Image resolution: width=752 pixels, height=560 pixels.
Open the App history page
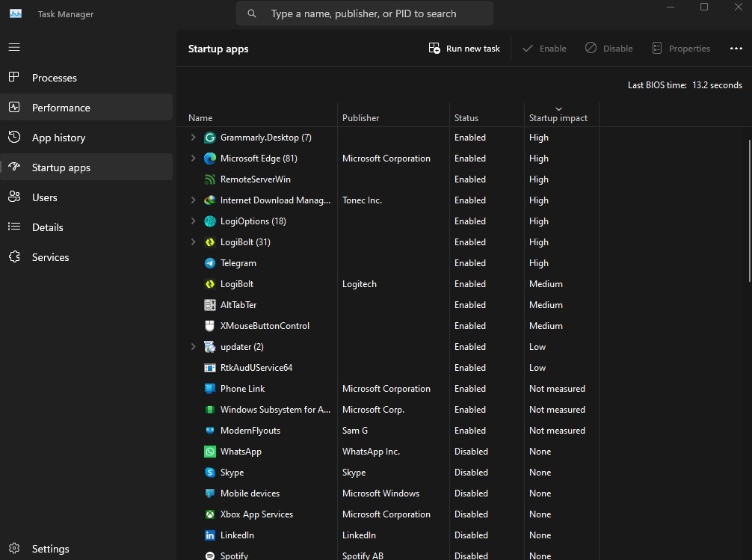coord(58,138)
